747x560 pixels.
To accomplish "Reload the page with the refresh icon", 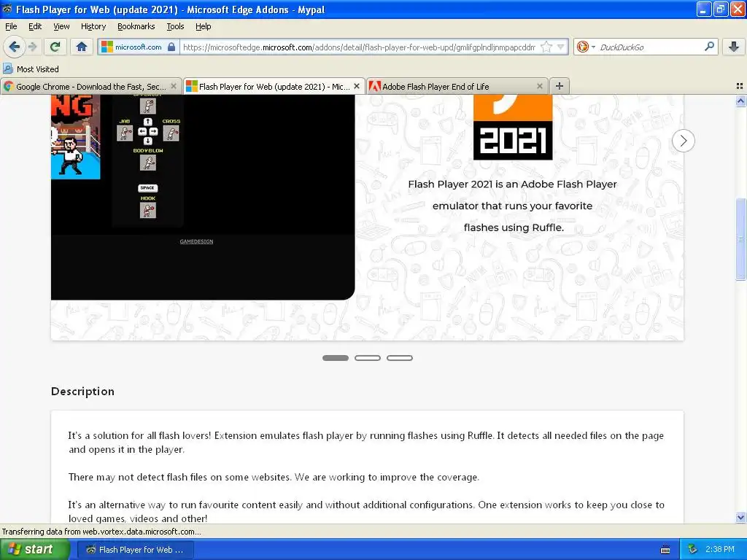I will [55, 47].
